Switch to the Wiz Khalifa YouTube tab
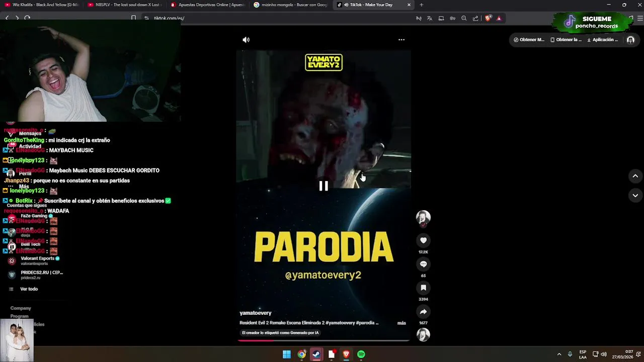This screenshot has height=362, width=644. pos(41,5)
